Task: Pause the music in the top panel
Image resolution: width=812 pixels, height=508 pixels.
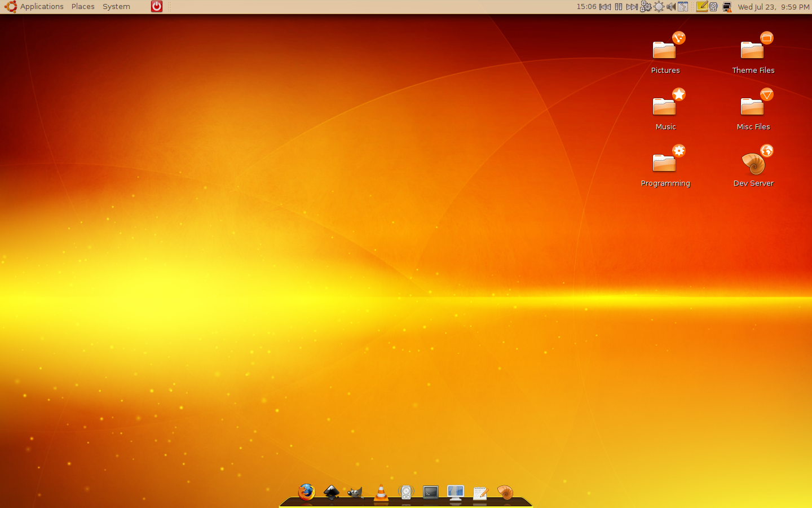Action: click(x=619, y=7)
